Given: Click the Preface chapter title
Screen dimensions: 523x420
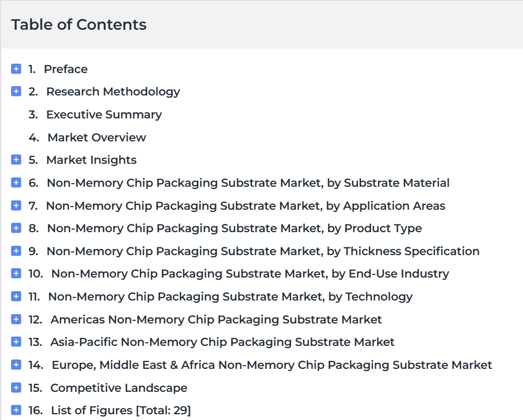Looking at the screenshot, I should (x=66, y=69).
